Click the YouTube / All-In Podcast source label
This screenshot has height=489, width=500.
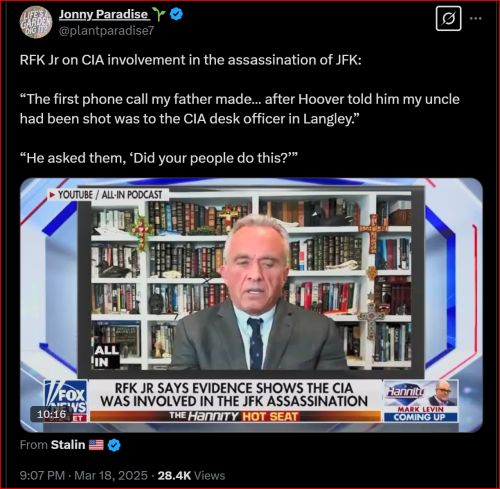click(x=107, y=195)
